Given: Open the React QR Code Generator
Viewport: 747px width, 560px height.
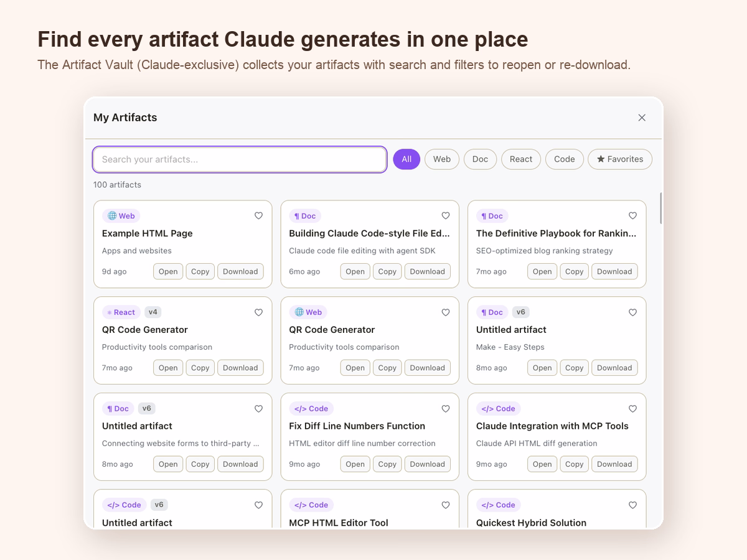Looking at the screenshot, I should pyautogui.click(x=168, y=368).
